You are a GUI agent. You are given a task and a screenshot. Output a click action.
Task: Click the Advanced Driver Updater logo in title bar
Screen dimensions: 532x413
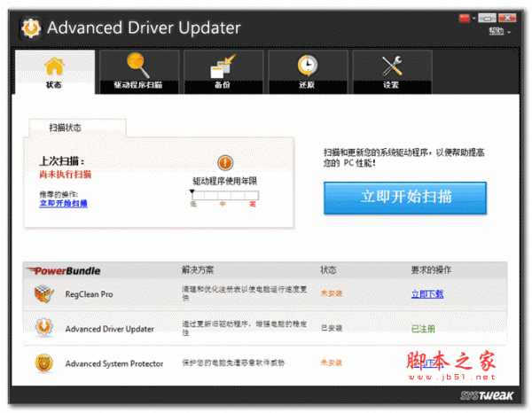31,28
